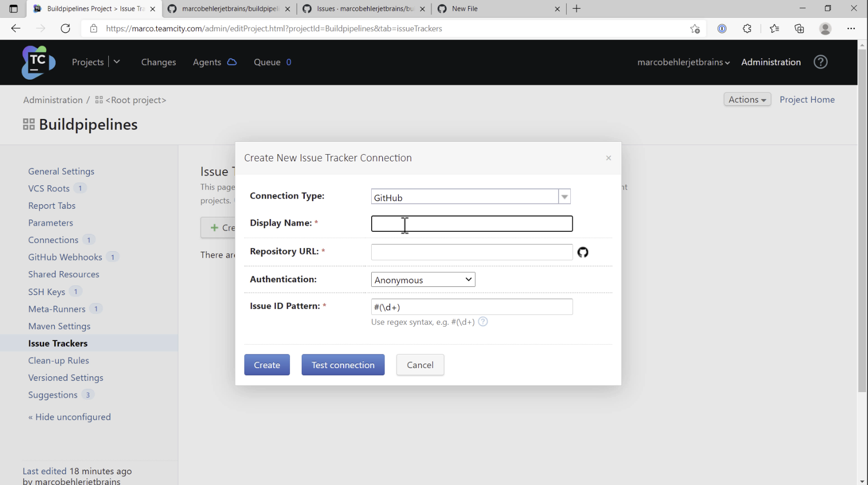
Task: Open the Project Home link
Action: click(807, 99)
